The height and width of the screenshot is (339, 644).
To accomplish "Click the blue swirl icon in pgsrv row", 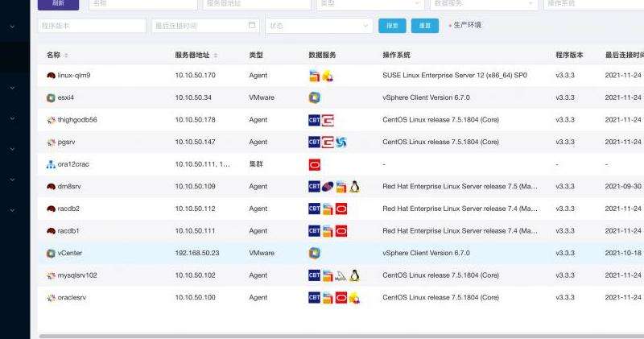I will click(341, 143).
